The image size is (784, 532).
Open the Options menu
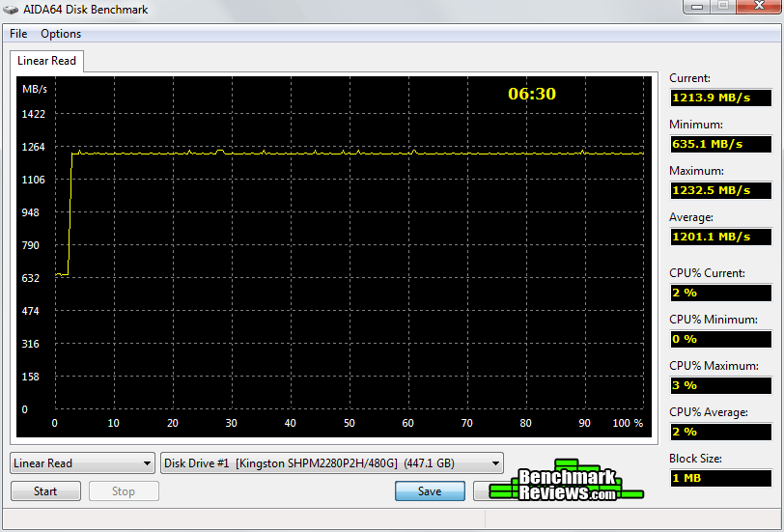click(x=61, y=34)
